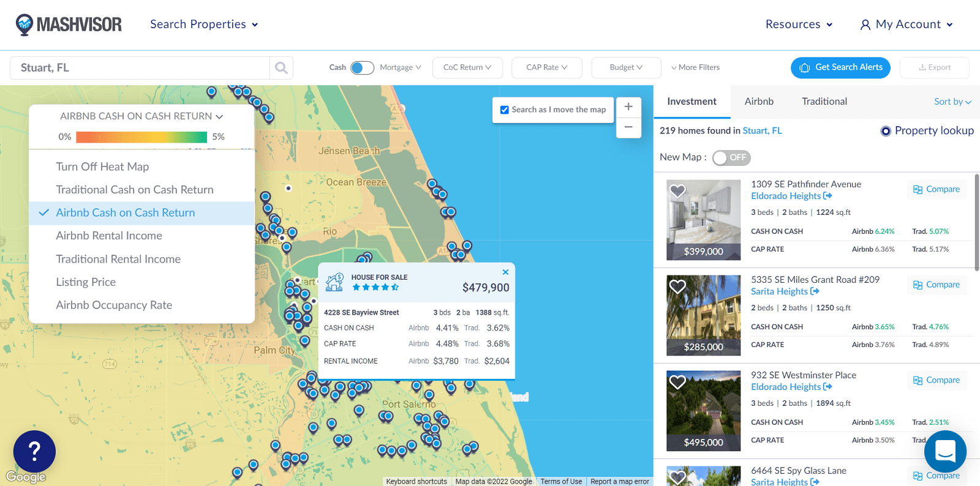Favorite the 932 SE Westminster Place listing
980x486 pixels.
point(677,382)
